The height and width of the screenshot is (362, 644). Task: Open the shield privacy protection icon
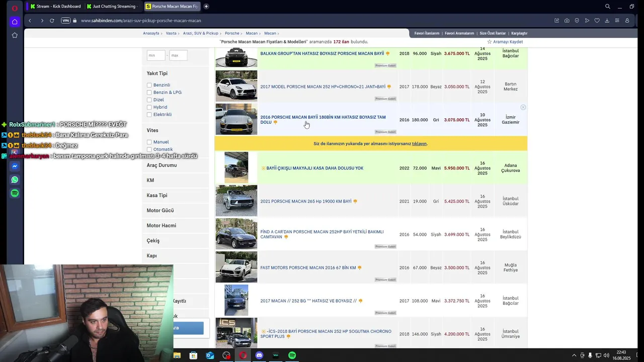coord(577,21)
